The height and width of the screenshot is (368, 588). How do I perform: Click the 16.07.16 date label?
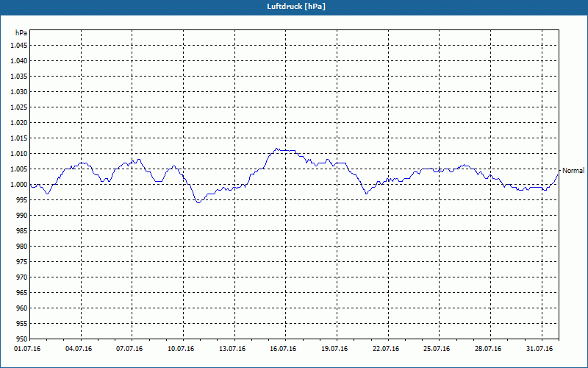tap(283, 349)
